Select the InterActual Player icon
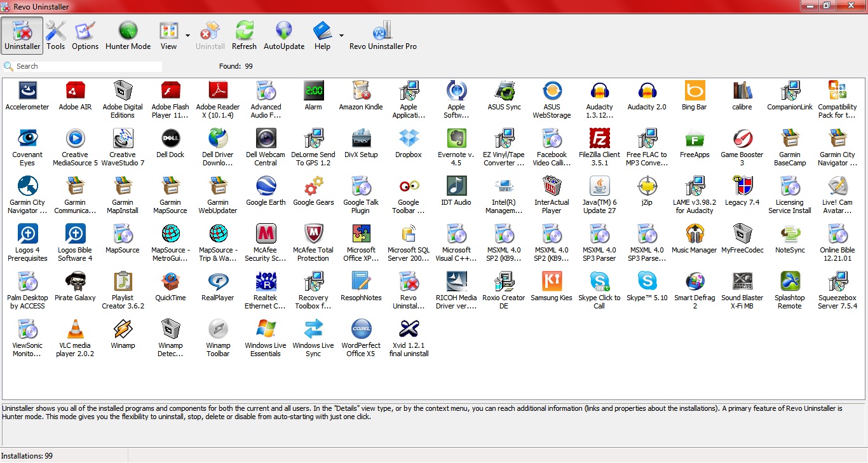The width and height of the screenshot is (868, 463). (x=552, y=186)
